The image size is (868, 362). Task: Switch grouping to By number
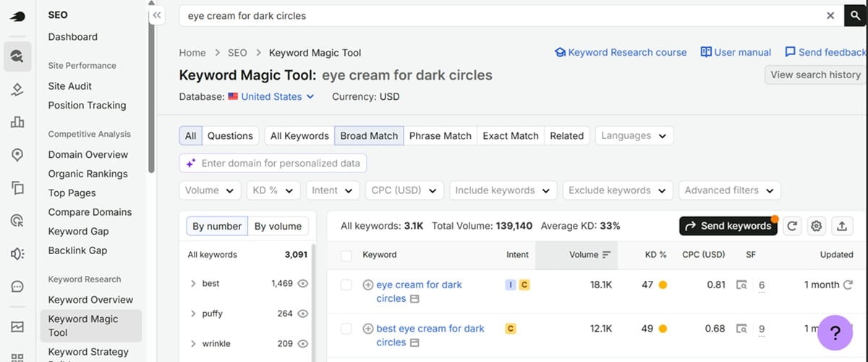(x=217, y=227)
